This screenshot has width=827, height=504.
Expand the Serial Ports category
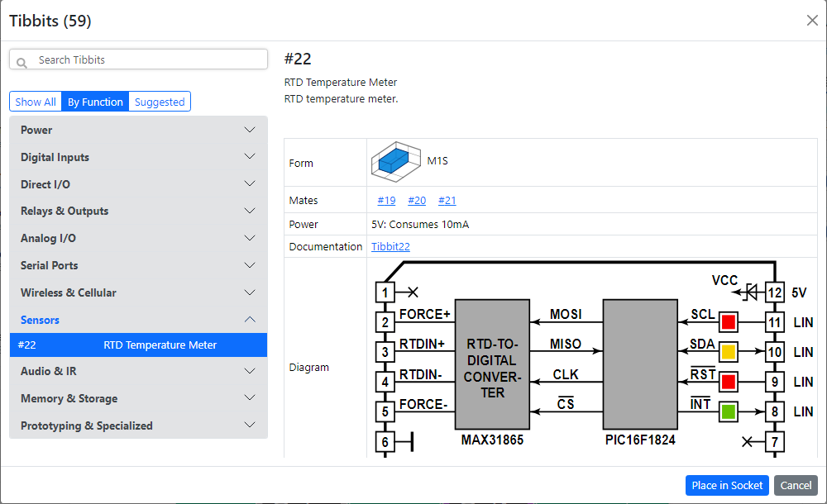point(139,265)
